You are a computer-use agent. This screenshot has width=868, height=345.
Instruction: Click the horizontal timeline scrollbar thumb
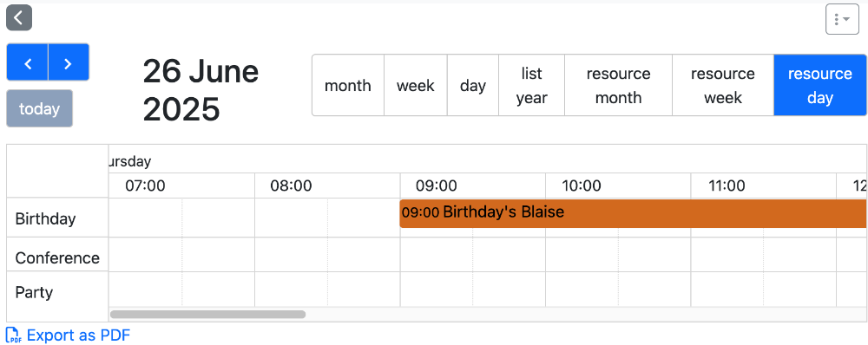coord(207,314)
